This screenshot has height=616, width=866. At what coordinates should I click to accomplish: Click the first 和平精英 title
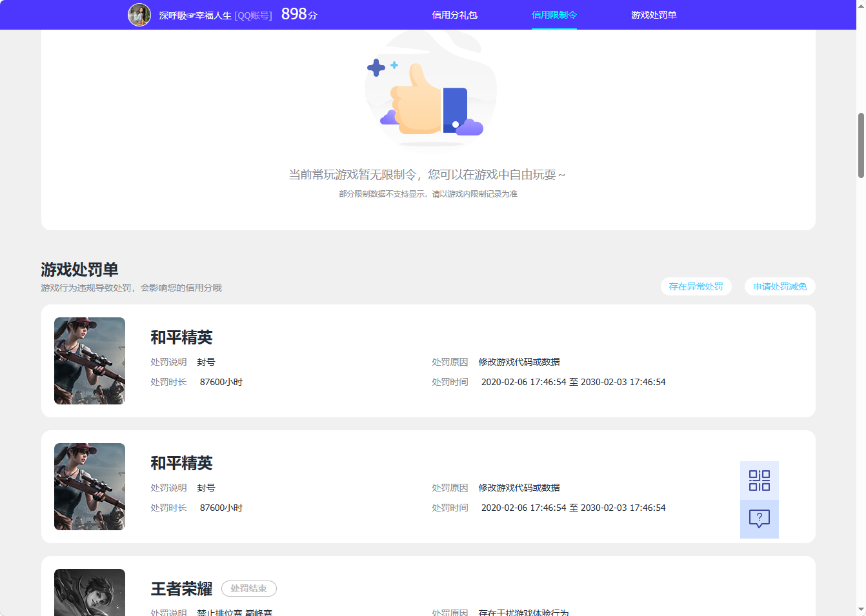coord(182,337)
